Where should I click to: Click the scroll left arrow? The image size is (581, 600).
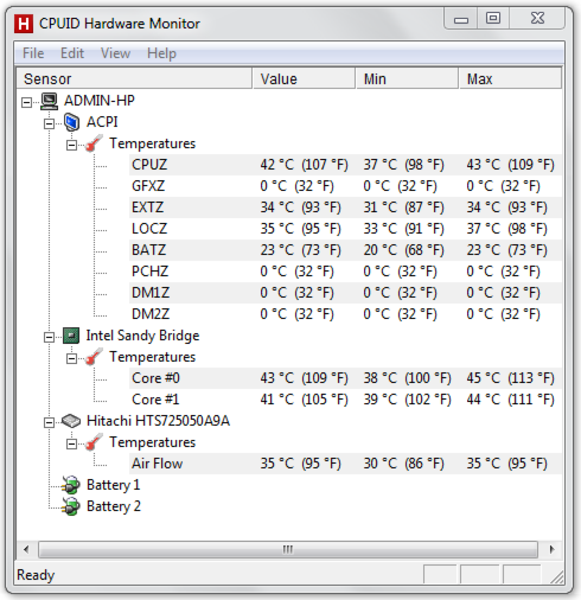26,549
